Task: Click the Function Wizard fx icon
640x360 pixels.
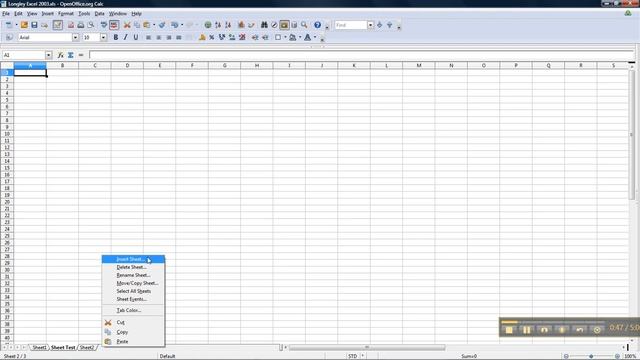Action: click(60, 55)
